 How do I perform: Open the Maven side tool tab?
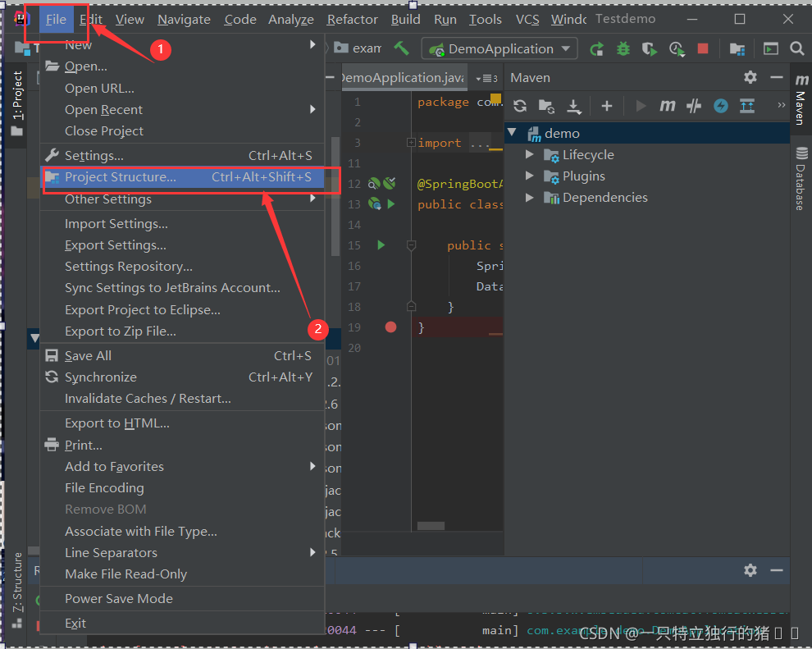[801, 99]
